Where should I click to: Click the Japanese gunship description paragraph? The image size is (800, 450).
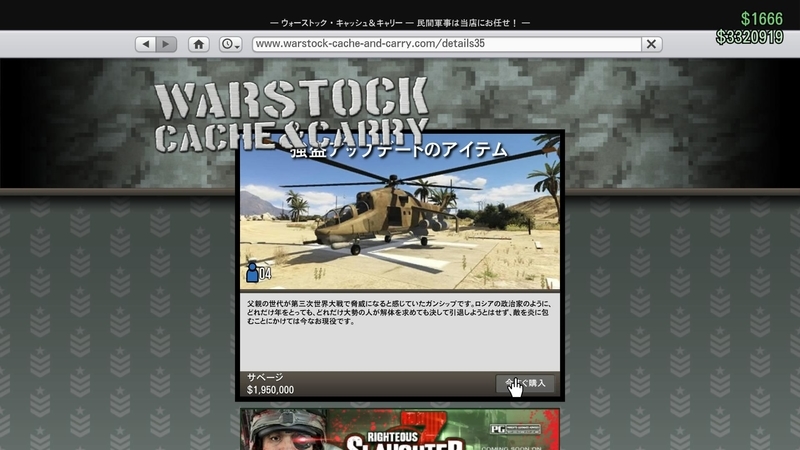click(399, 312)
